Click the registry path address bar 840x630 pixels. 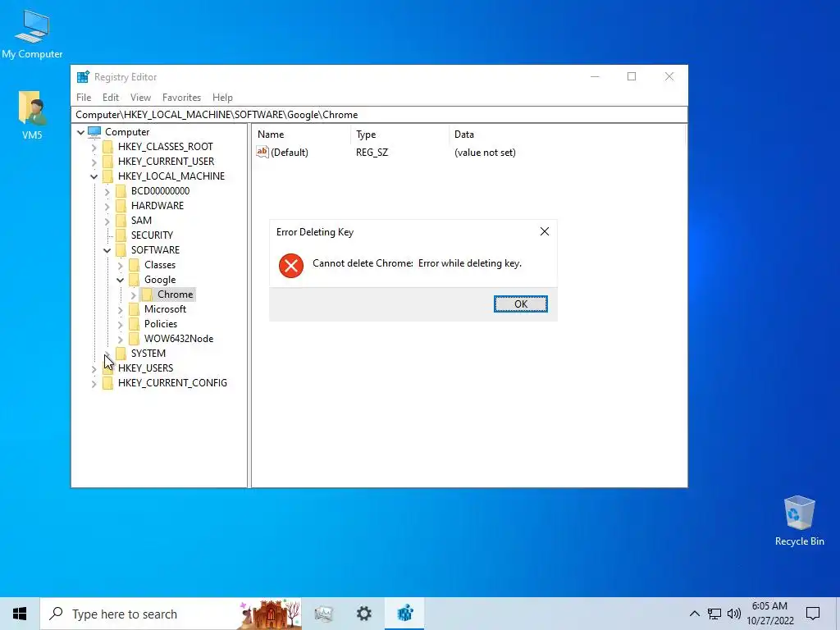(379, 115)
